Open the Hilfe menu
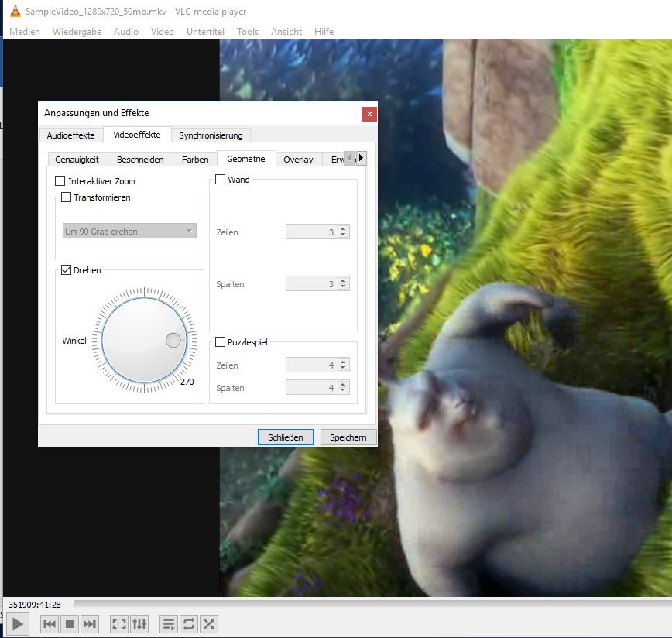 [324, 32]
